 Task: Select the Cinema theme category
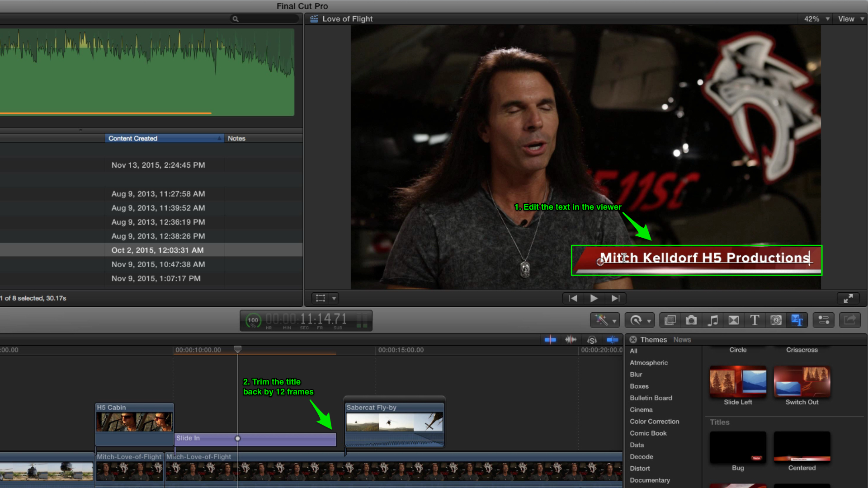click(x=641, y=410)
